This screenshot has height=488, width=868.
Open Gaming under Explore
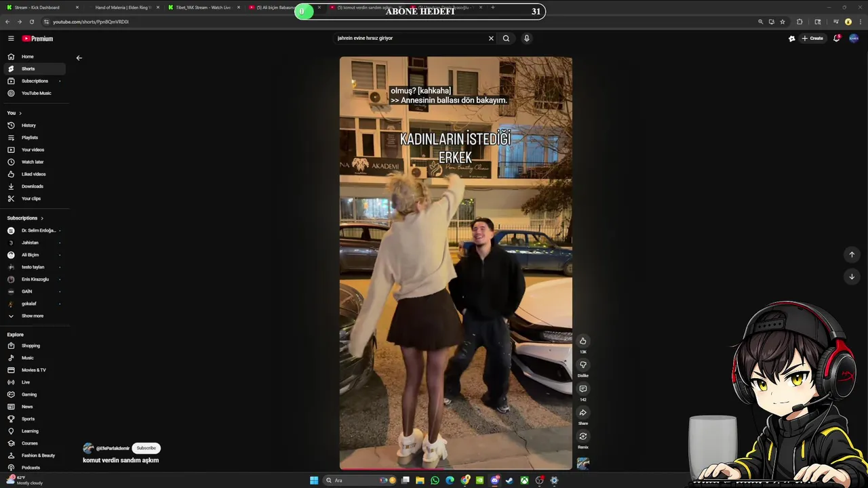[x=34, y=394]
